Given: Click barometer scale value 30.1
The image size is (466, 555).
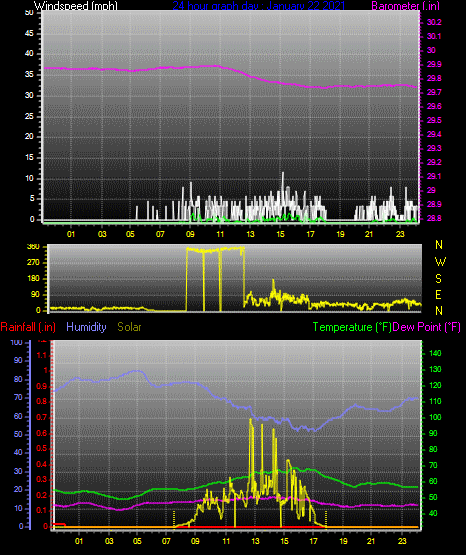Looking at the screenshot, I should (434, 36).
